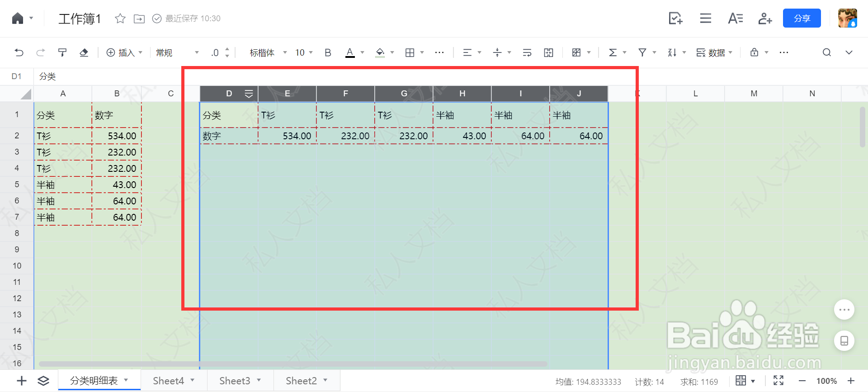868x392 pixels.
Task: Click the floating more options circle button
Action: (844, 310)
